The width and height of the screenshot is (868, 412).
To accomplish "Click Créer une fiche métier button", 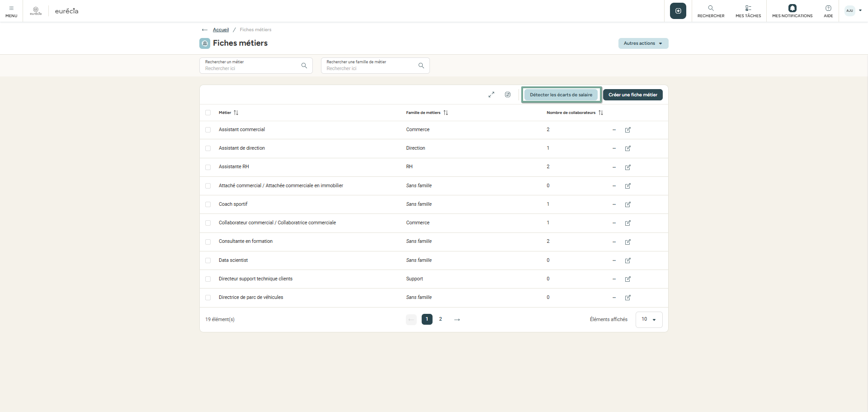I will coord(632,95).
